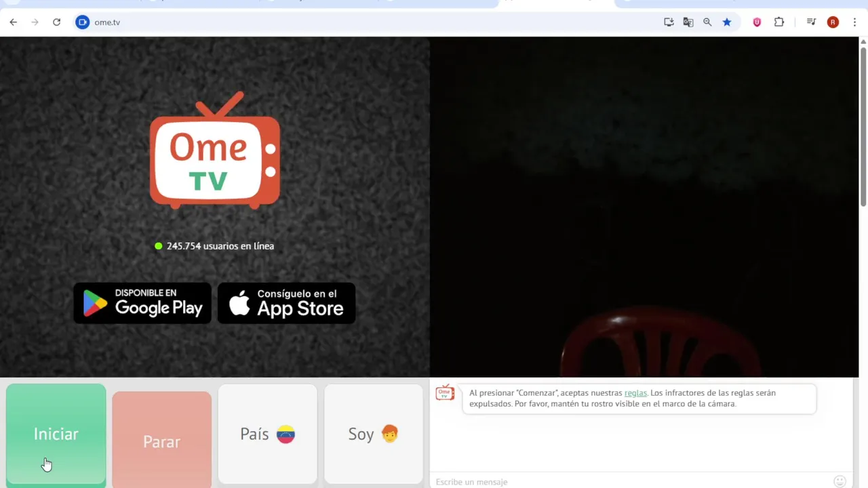Click the bookmark star icon
The image size is (868, 488).
click(x=727, y=22)
